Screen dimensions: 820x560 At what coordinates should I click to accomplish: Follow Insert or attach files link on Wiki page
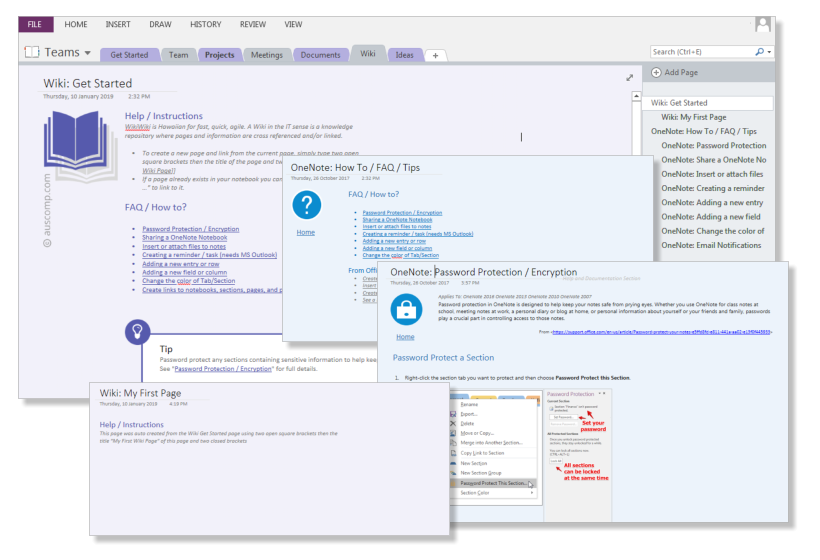click(184, 246)
